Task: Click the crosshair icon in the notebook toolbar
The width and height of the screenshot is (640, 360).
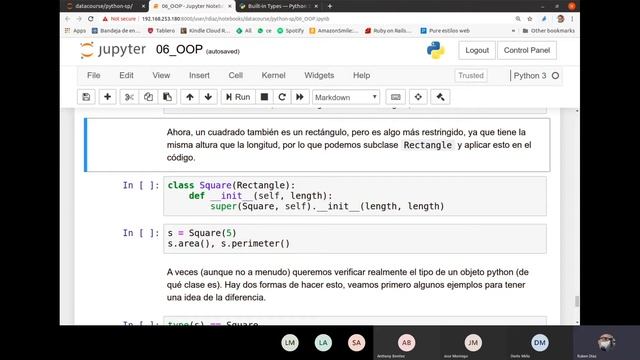Action: pyautogui.click(x=418, y=97)
